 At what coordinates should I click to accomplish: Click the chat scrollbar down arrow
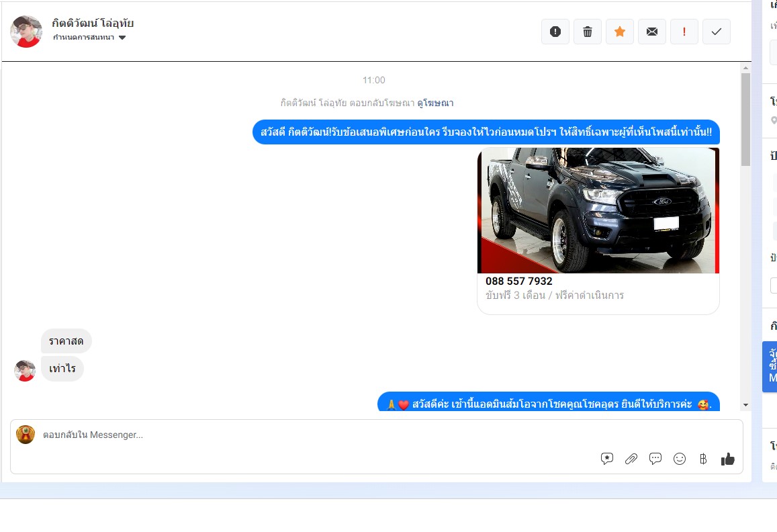tap(745, 405)
